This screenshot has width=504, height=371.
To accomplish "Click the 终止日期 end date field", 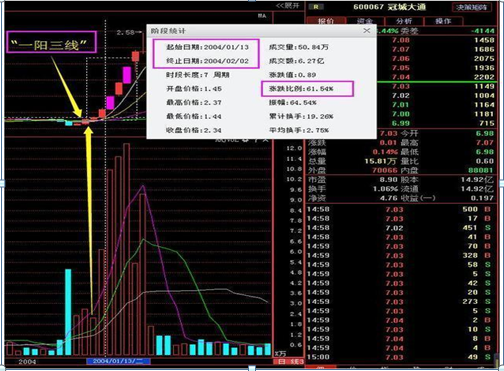I will coord(207,61).
